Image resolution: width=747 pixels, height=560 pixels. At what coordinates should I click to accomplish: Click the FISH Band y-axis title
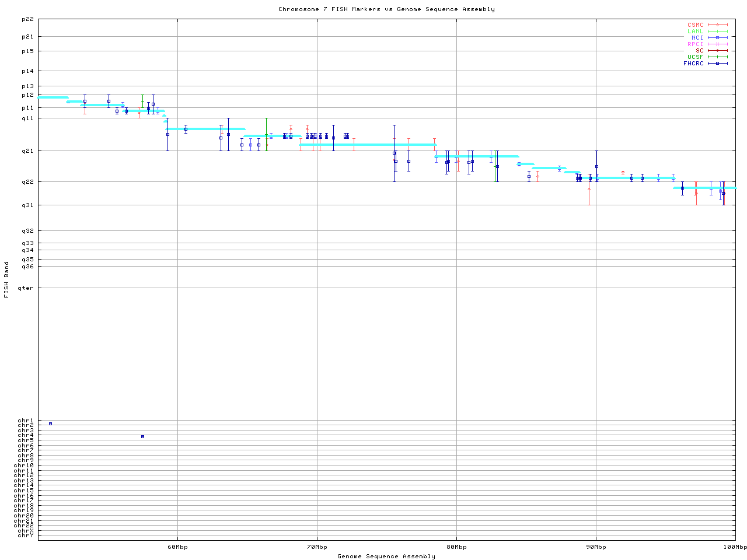click(6, 279)
